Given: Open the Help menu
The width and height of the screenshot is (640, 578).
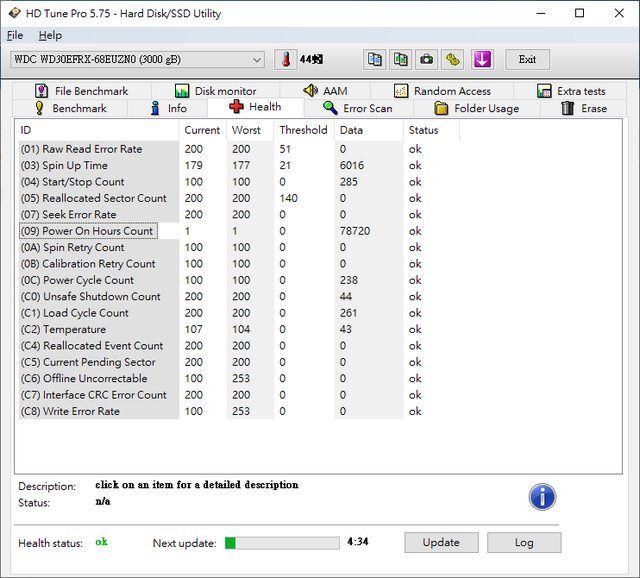Looking at the screenshot, I should click(50, 35).
